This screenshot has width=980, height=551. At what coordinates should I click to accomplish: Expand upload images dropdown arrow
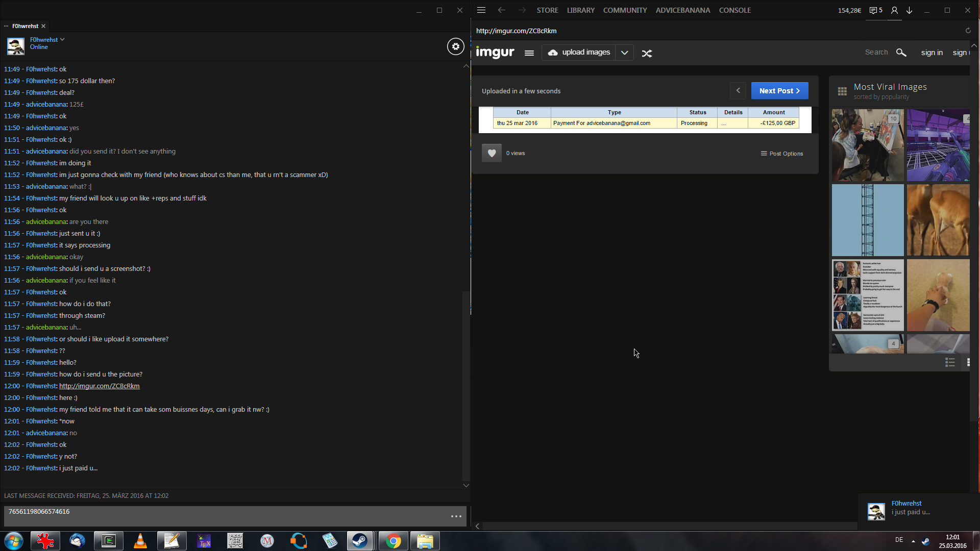624,53
